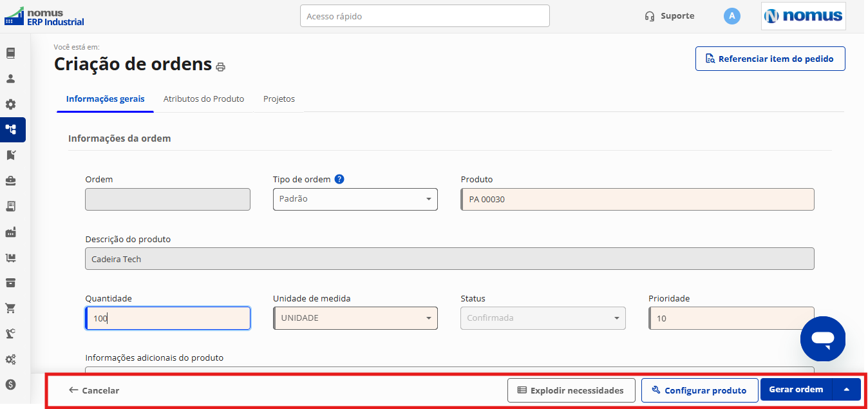The image size is (868, 409).
Task: Open the pallet forklift sidebar icon
Action: pos(10,258)
